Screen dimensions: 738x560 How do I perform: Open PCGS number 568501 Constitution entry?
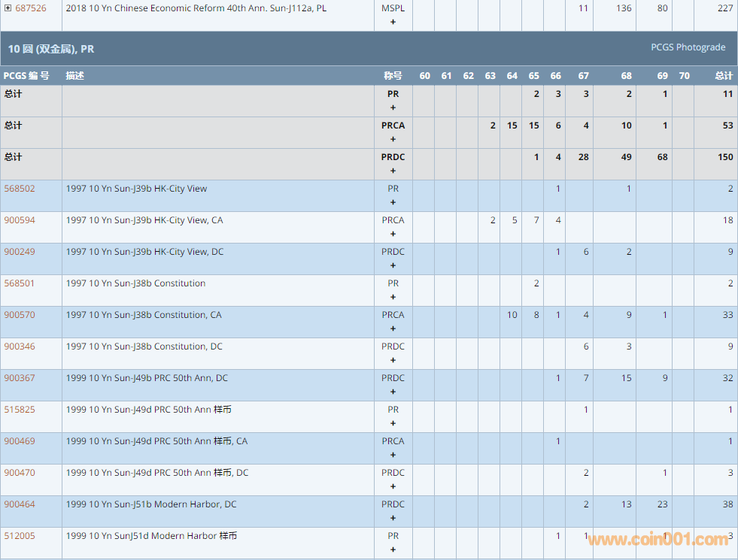pos(19,283)
